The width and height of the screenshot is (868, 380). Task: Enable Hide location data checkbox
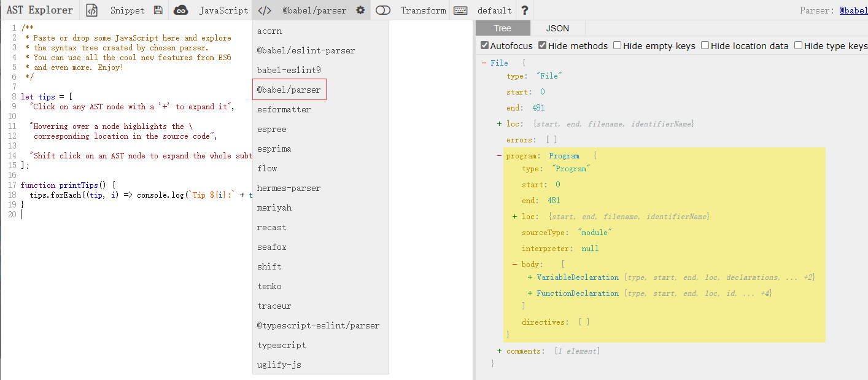click(x=705, y=45)
